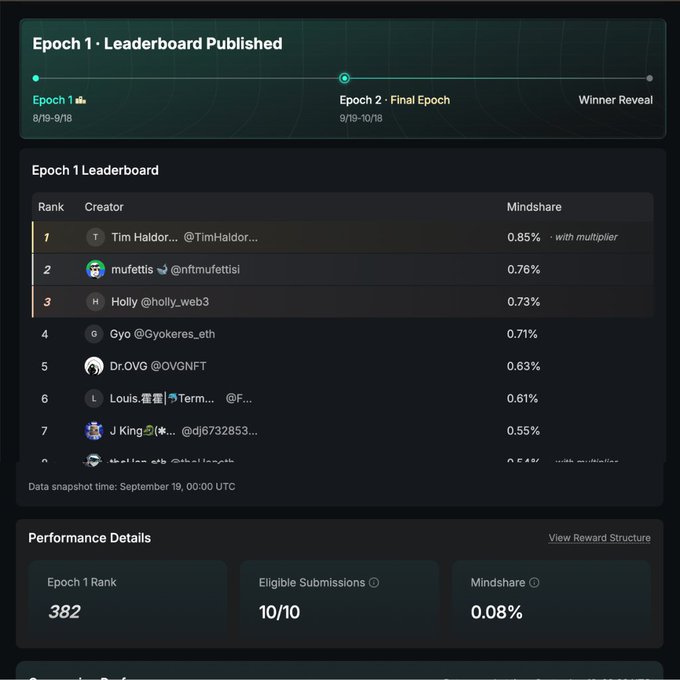Screen dimensions: 680x680
Task: Click the 9/19-10/18 date range
Action: (x=361, y=118)
